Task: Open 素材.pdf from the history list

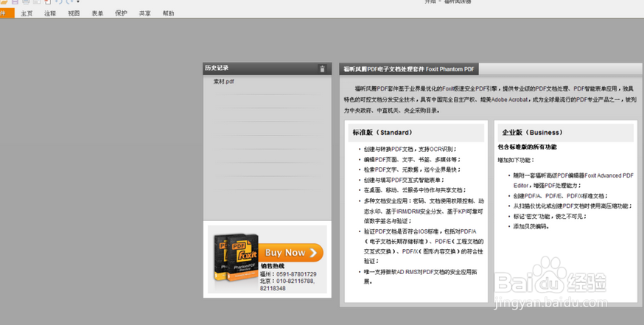Action: [224, 81]
